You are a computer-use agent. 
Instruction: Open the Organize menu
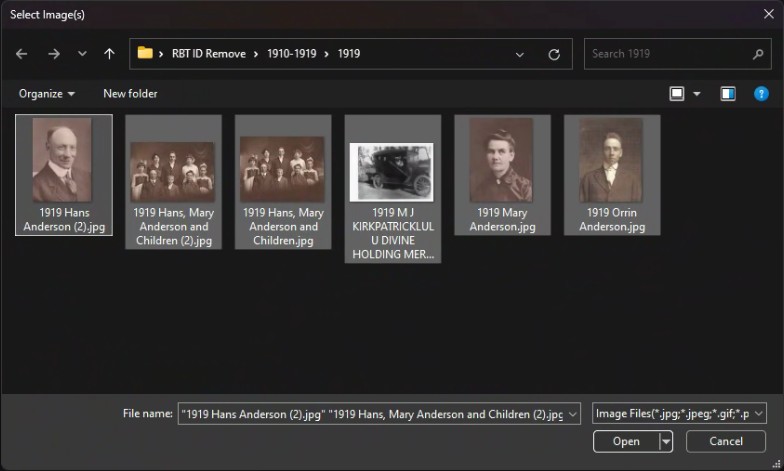46,94
